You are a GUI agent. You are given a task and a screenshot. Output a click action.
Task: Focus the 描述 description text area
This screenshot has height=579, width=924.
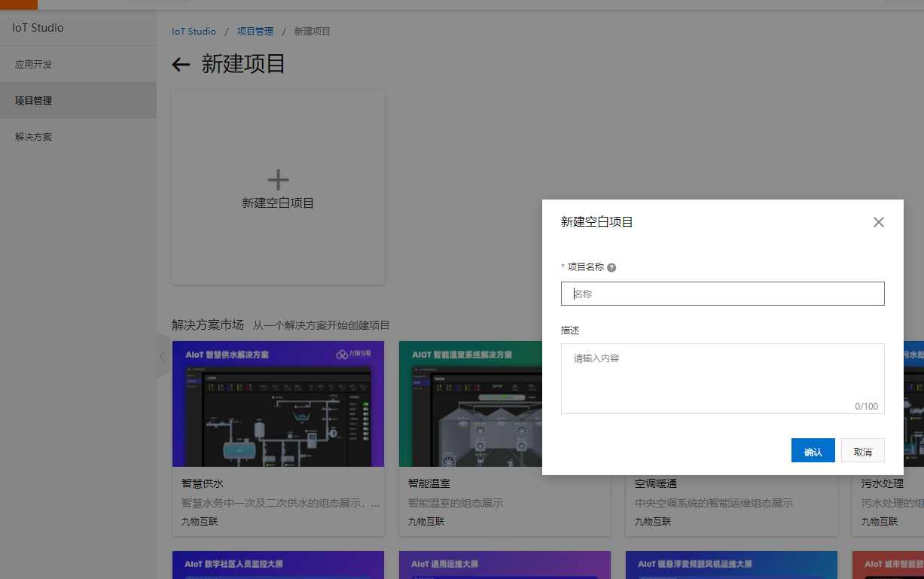tap(722, 379)
